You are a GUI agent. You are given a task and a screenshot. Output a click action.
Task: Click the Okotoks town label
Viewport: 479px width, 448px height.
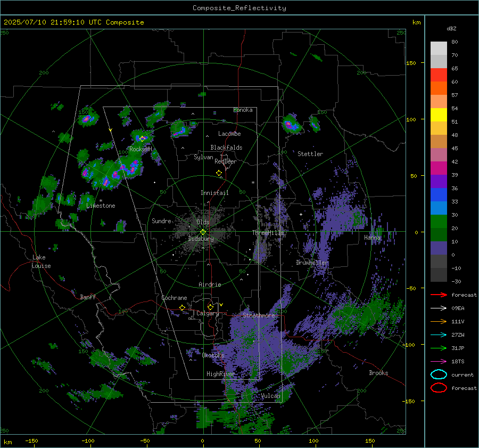click(x=213, y=355)
